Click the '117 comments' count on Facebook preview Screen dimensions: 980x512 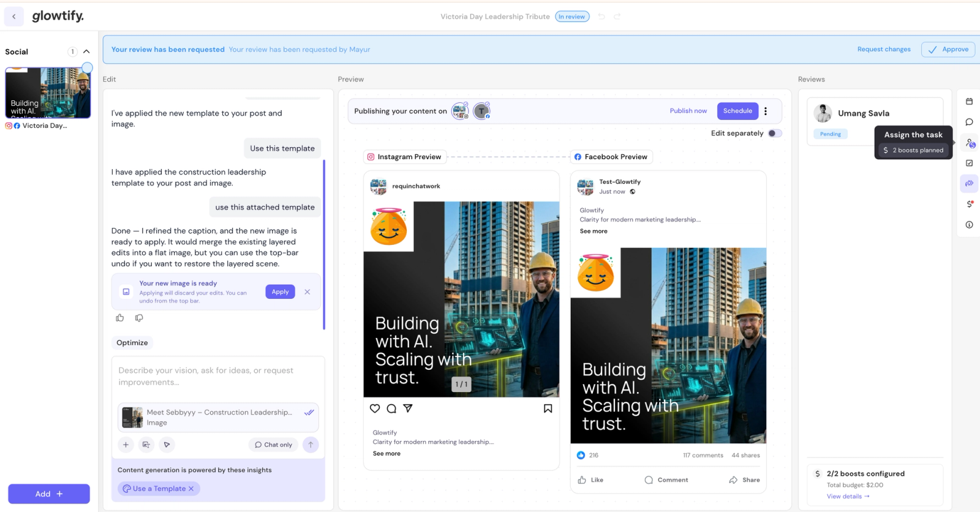pyautogui.click(x=703, y=456)
